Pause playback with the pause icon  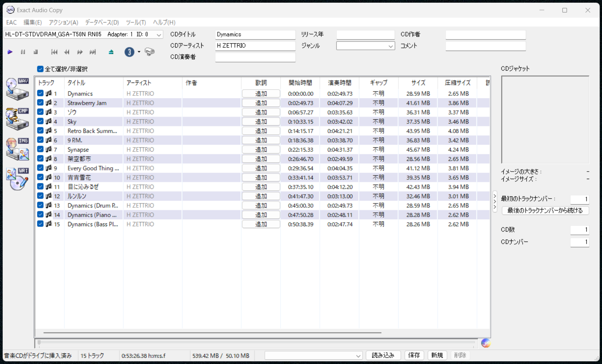(23, 52)
